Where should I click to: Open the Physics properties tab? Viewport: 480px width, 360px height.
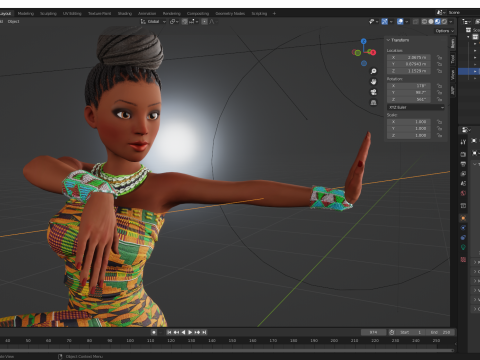[x=463, y=228]
